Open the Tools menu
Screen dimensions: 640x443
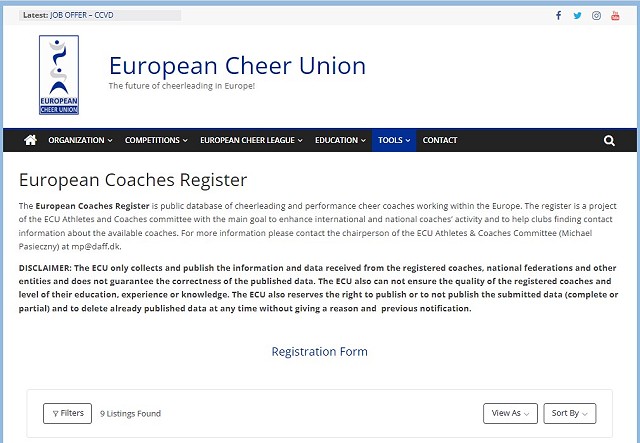click(394, 140)
